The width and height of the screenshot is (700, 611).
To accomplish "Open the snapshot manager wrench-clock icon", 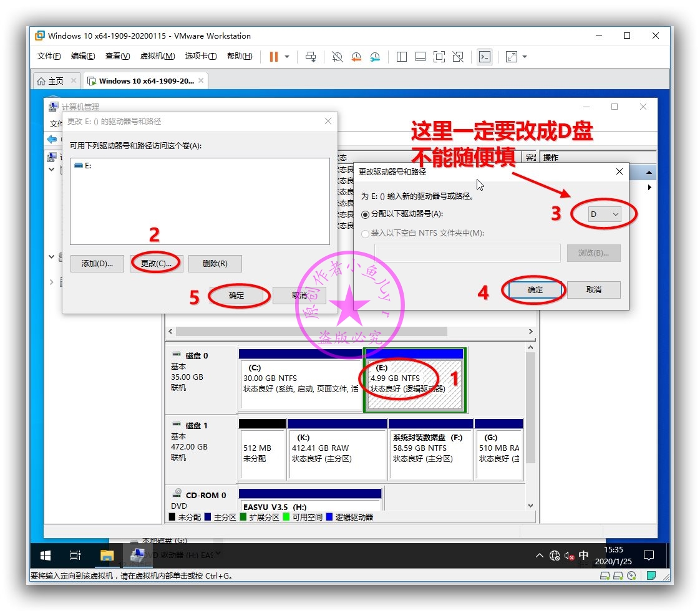I will click(x=375, y=57).
